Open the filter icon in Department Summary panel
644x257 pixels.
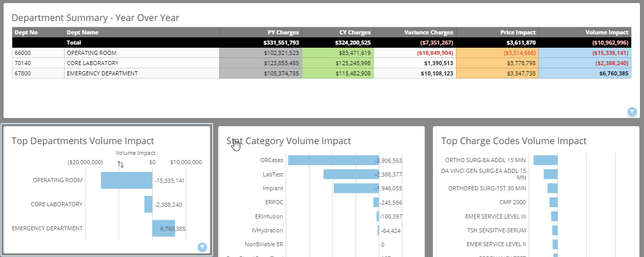pyautogui.click(x=632, y=111)
